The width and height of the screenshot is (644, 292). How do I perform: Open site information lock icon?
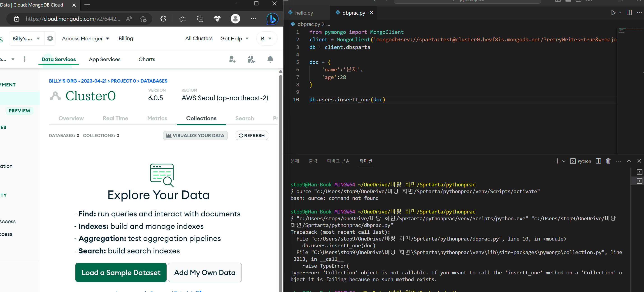pyautogui.click(x=16, y=19)
